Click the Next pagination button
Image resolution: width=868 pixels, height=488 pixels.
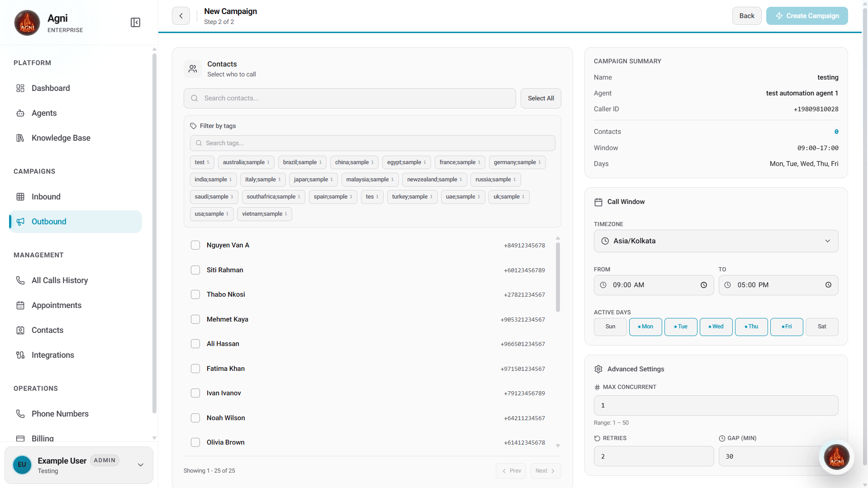point(545,471)
